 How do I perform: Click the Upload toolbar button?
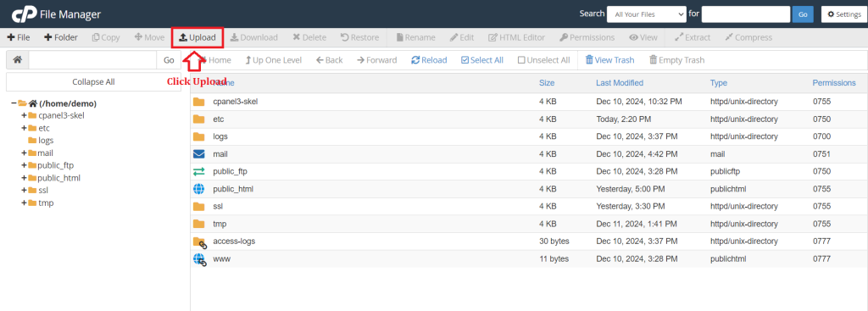(197, 37)
